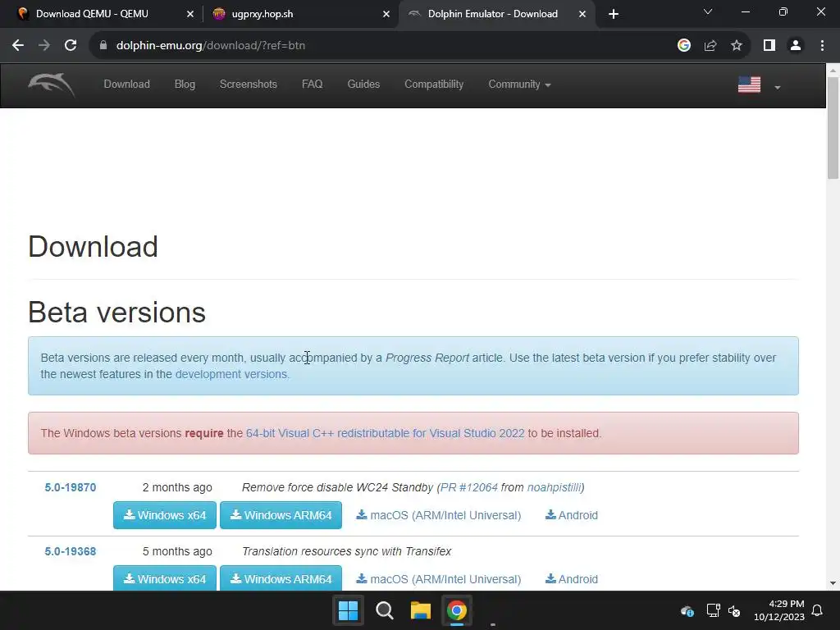Open Blog in site navigation

tap(185, 84)
